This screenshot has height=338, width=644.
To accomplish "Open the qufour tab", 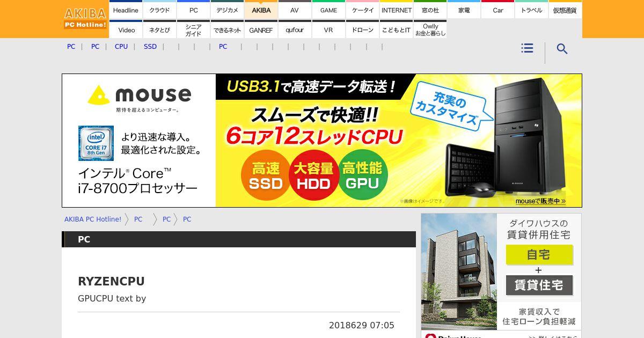I will pyautogui.click(x=295, y=30).
